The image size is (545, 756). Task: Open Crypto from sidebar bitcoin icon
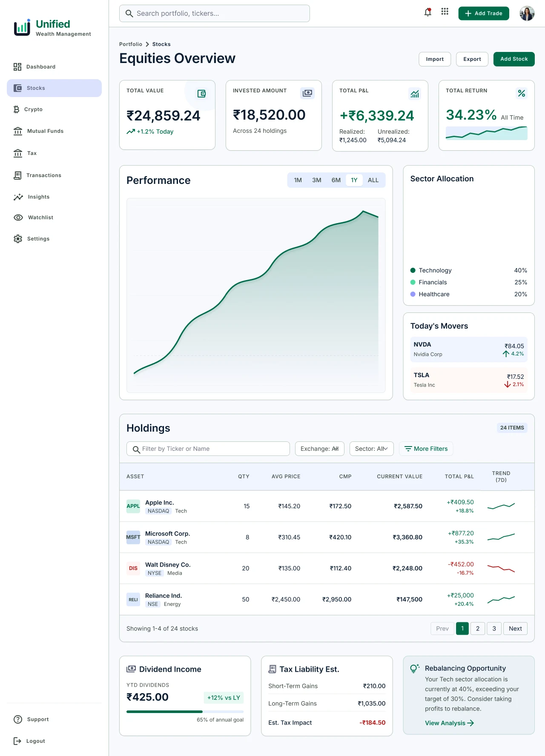[x=17, y=109]
